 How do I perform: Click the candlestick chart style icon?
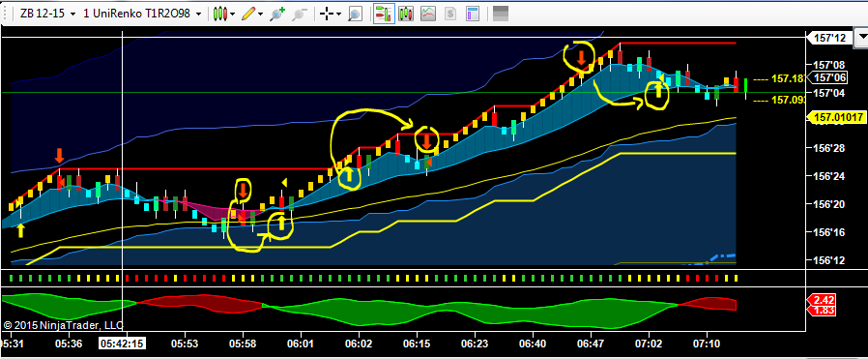pos(220,14)
